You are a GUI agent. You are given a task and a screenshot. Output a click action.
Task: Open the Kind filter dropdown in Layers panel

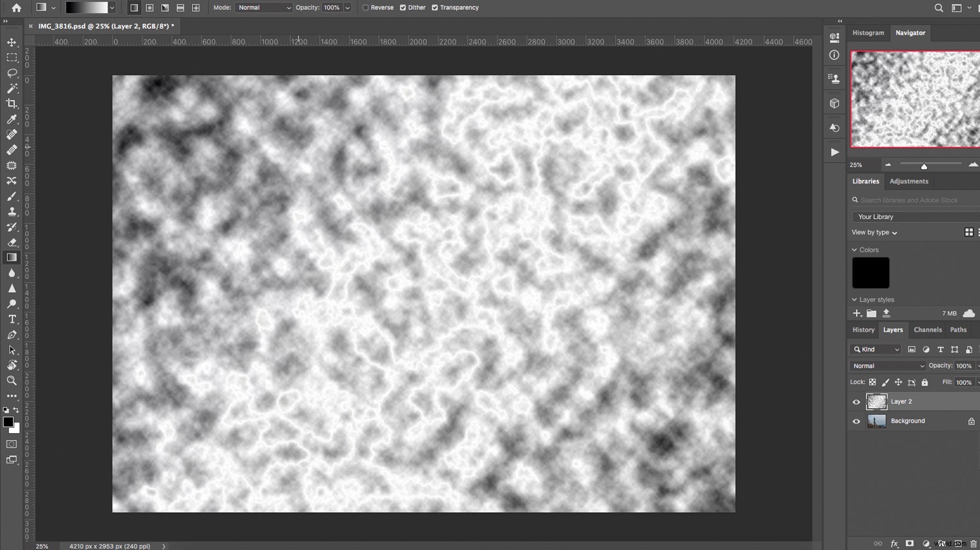pyautogui.click(x=875, y=349)
